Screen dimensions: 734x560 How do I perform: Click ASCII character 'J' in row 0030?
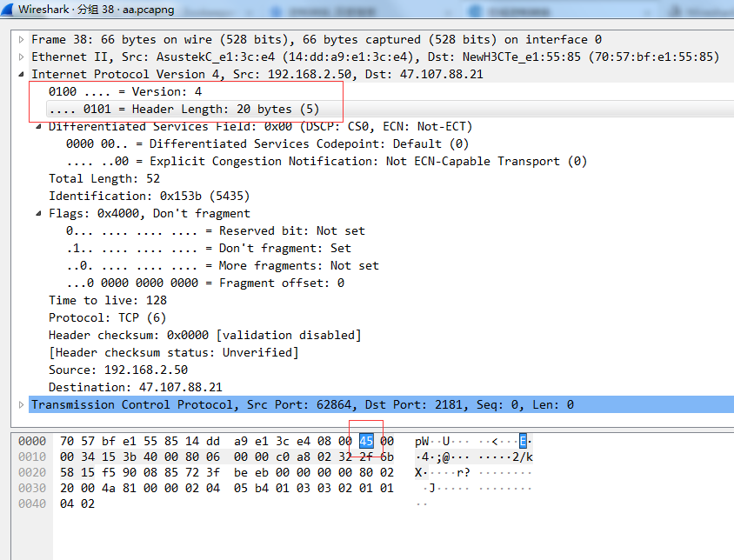(432, 489)
